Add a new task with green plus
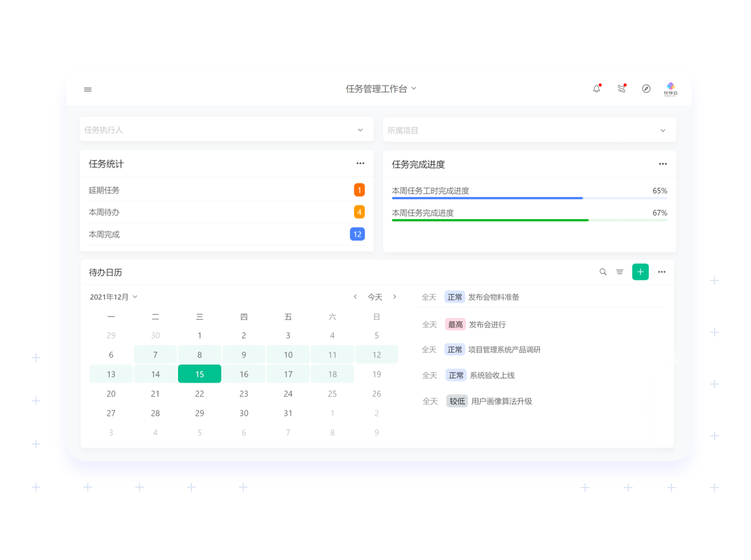 click(x=640, y=272)
